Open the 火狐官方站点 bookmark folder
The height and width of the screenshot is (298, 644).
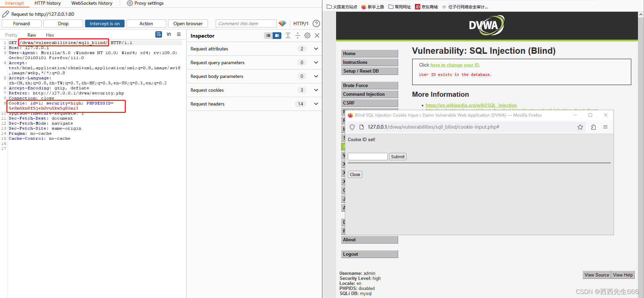342,7
